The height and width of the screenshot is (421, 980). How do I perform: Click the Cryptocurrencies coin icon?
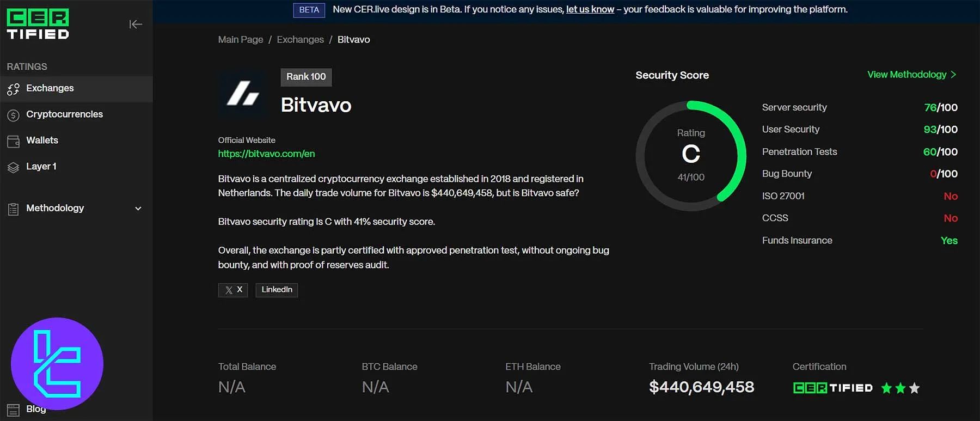tap(13, 115)
